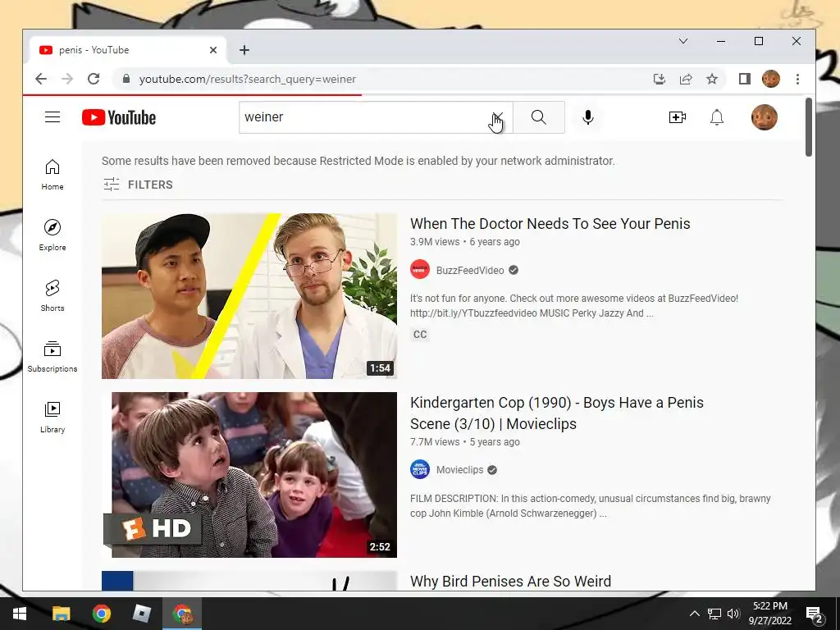This screenshot has width=840, height=630.
Task: Go to Home in sidebar
Action: [x=52, y=175]
